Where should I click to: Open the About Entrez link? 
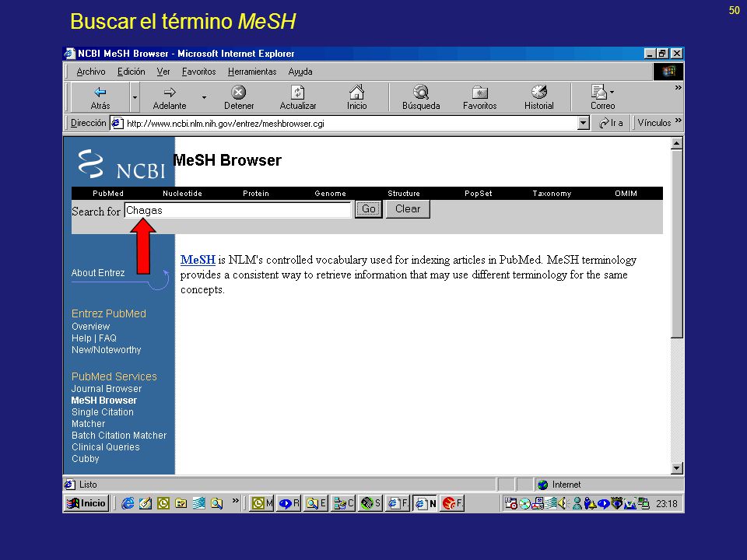[98, 273]
